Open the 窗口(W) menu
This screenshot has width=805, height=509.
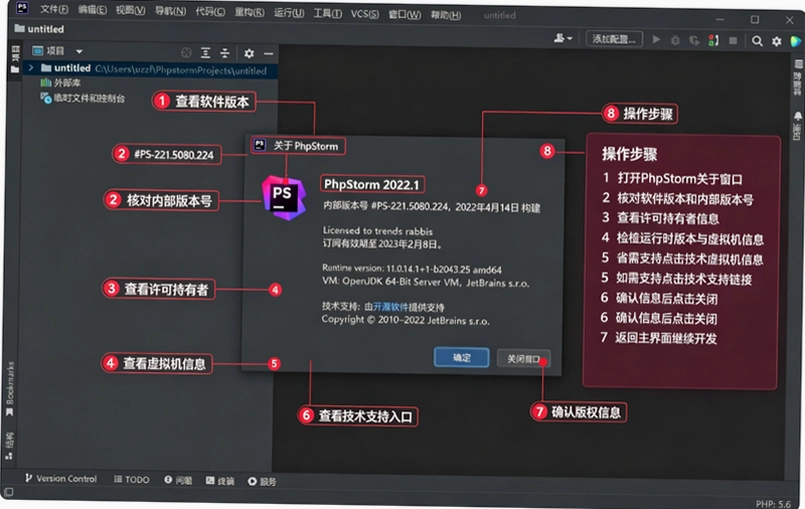(405, 14)
